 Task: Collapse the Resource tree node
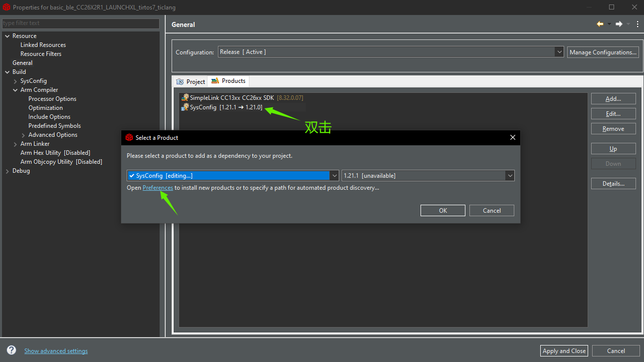7,36
